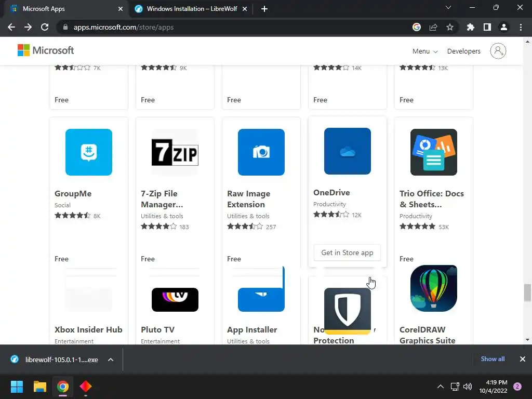Click Chrome icon in taskbar
Image resolution: width=532 pixels, height=399 pixels.
coord(63,386)
